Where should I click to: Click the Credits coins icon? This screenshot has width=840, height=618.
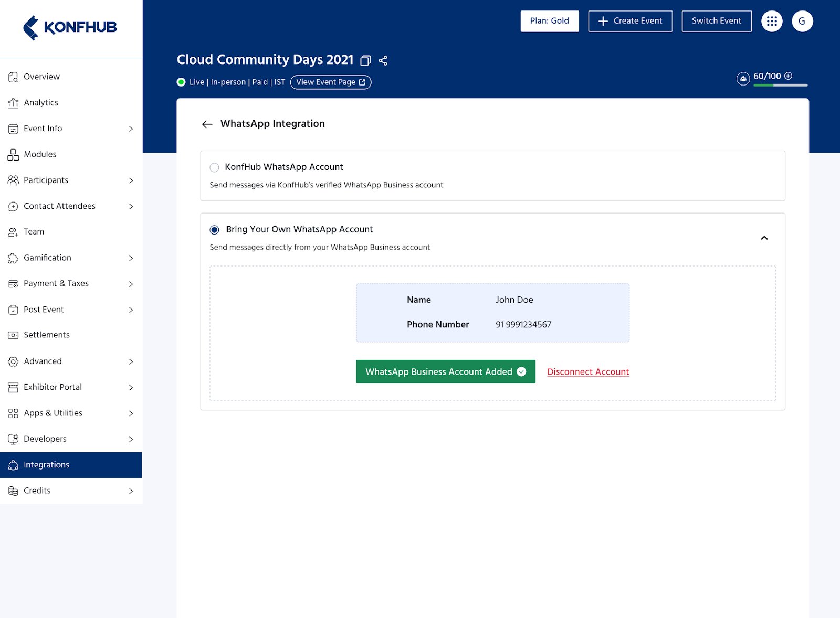(13, 491)
